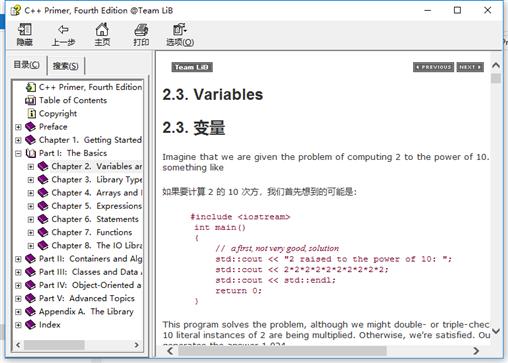The image size is (508, 363).
Task: Go to the NEXT page button
Action: [470, 67]
